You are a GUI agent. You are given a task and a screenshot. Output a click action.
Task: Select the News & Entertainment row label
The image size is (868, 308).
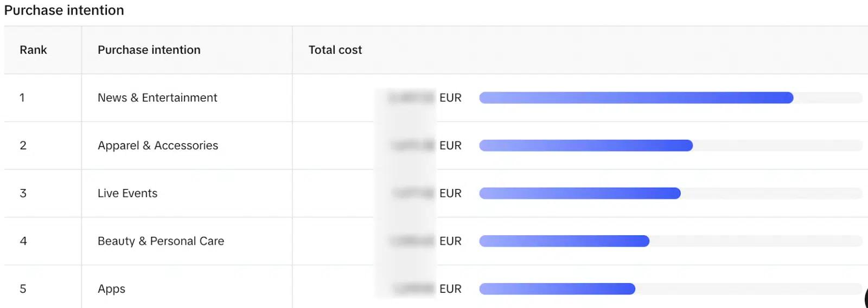(x=157, y=98)
